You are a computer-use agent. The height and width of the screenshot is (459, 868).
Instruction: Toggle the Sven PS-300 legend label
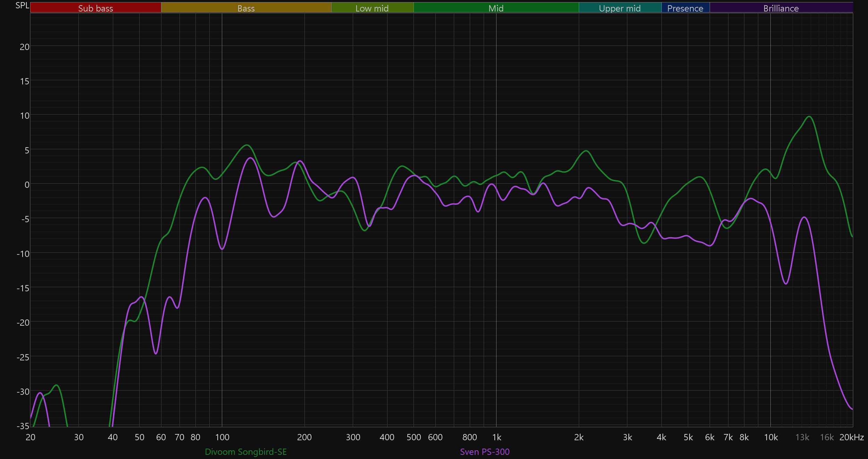[x=485, y=452]
